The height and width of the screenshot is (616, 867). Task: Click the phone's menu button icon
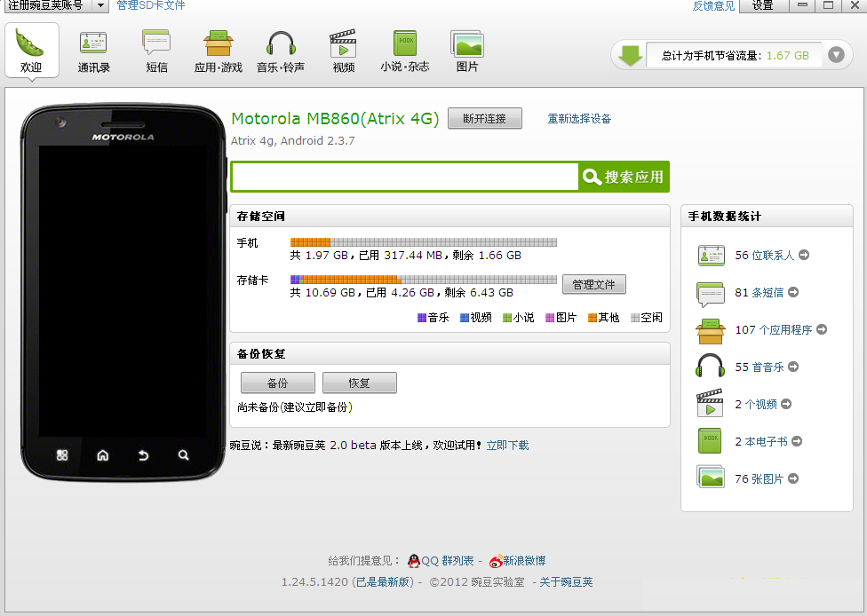[62, 455]
